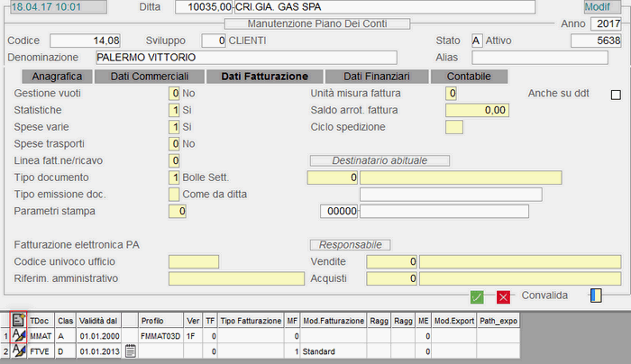The image size is (631, 364).
Task: Click the Tipo Fatturazione column header
Action: coord(251,321)
